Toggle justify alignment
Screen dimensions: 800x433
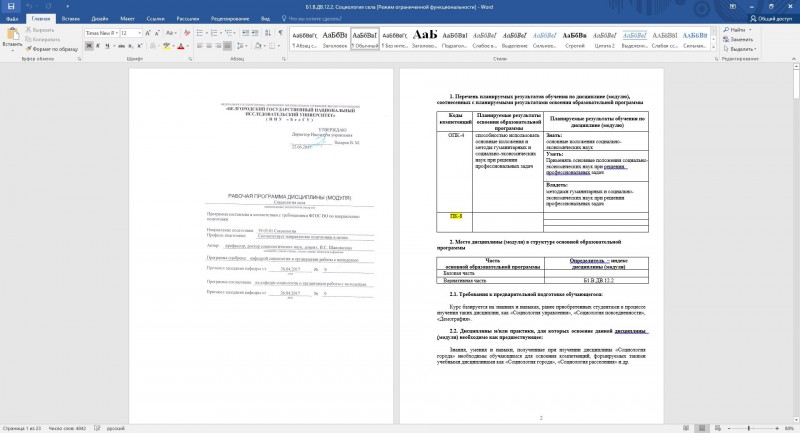[228, 46]
